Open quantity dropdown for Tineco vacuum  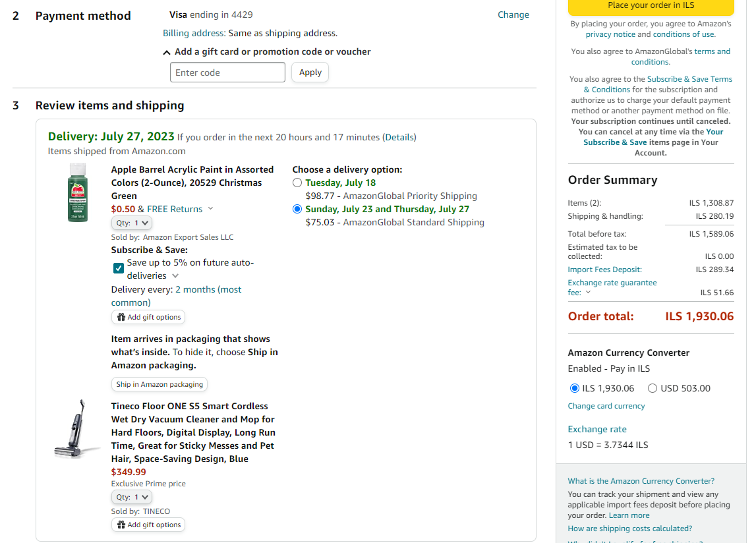(132, 497)
